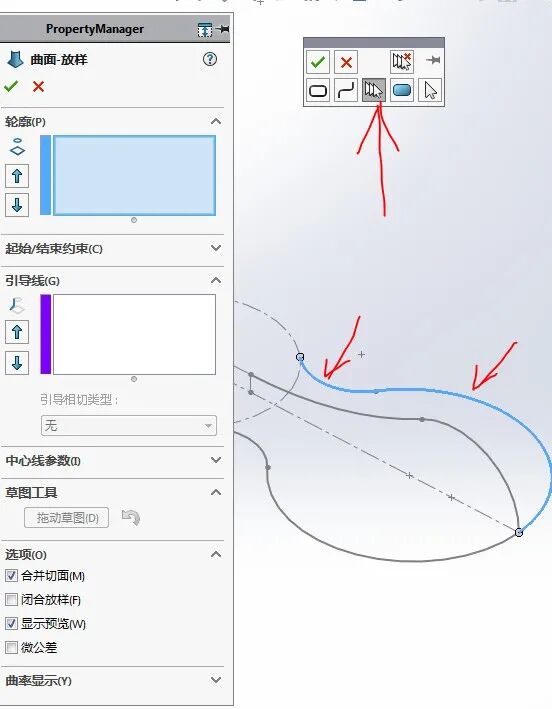Select the region tool in SelectionManager
552x709 pixels.
(x=402, y=90)
